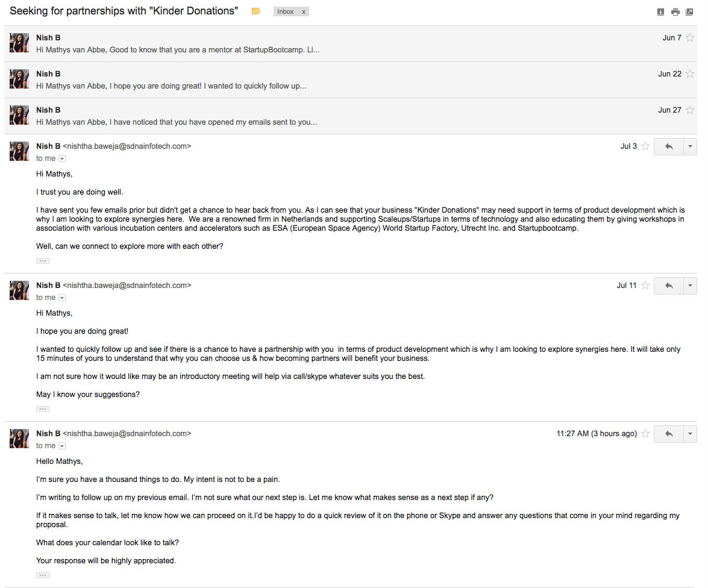Star the Jun 7 message

[x=690, y=38]
